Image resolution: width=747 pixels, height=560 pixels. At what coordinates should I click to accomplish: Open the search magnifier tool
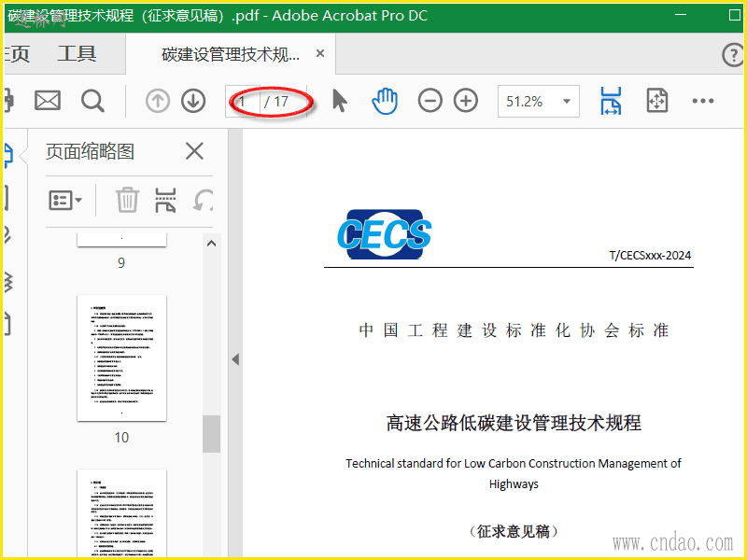point(92,101)
